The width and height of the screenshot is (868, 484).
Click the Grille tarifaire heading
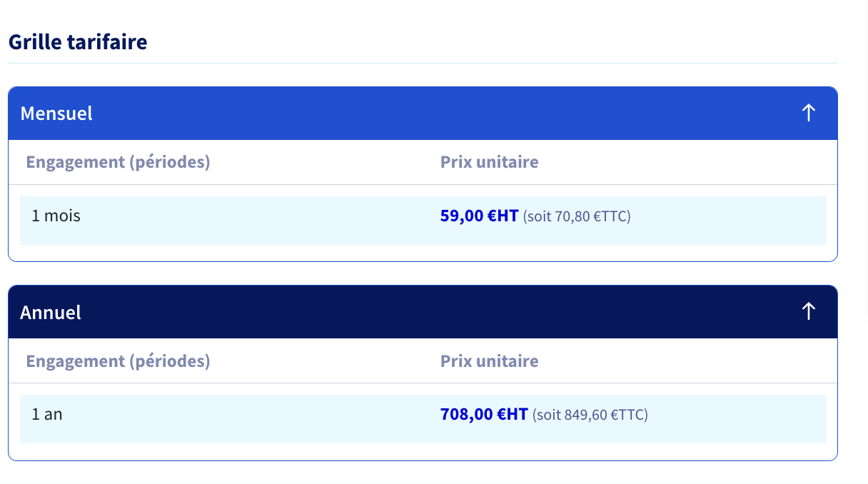tap(78, 41)
